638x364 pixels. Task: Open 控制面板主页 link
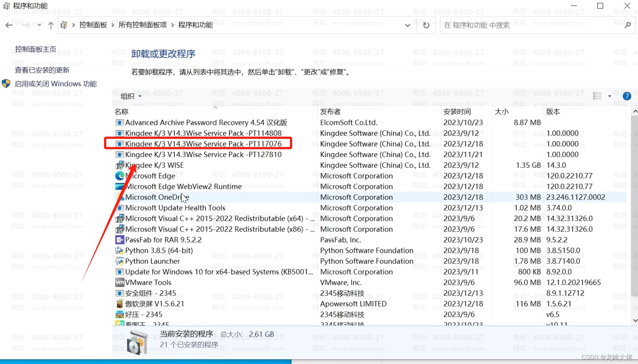point(36,49)
